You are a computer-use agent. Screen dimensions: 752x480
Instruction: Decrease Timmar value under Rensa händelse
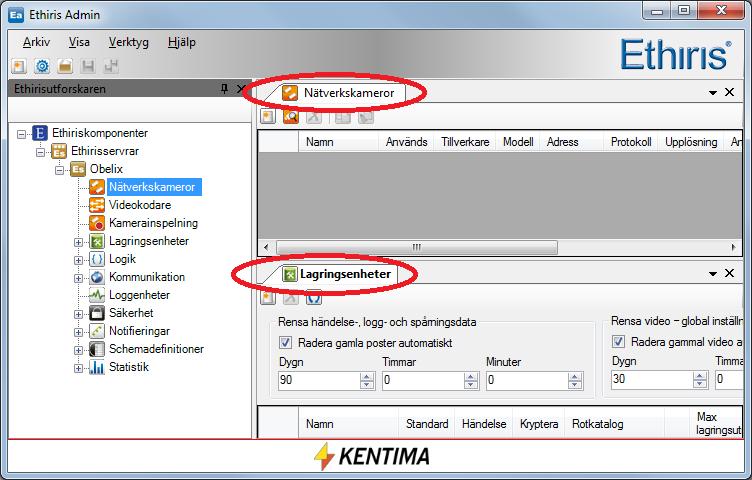[470, 385]
